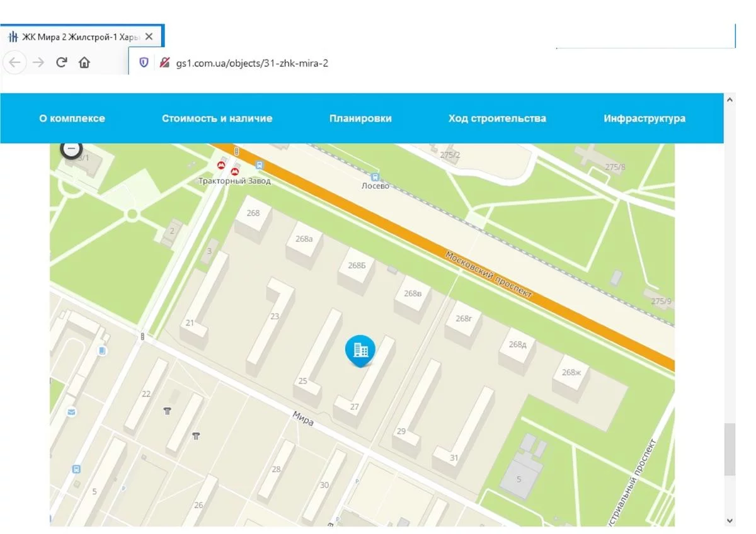Click the browser Forward arrow
The width and height of the screenshot is (756, 534).
point(38,62)
